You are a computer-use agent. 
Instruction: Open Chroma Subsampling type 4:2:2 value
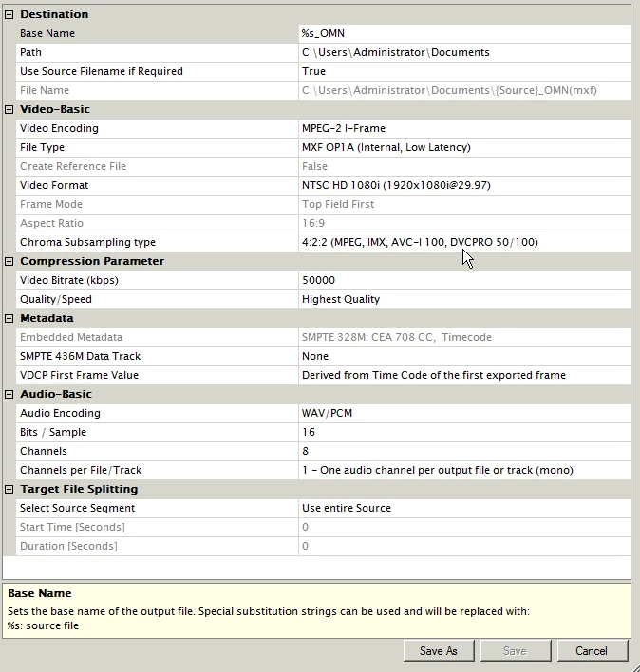[464, 242]
